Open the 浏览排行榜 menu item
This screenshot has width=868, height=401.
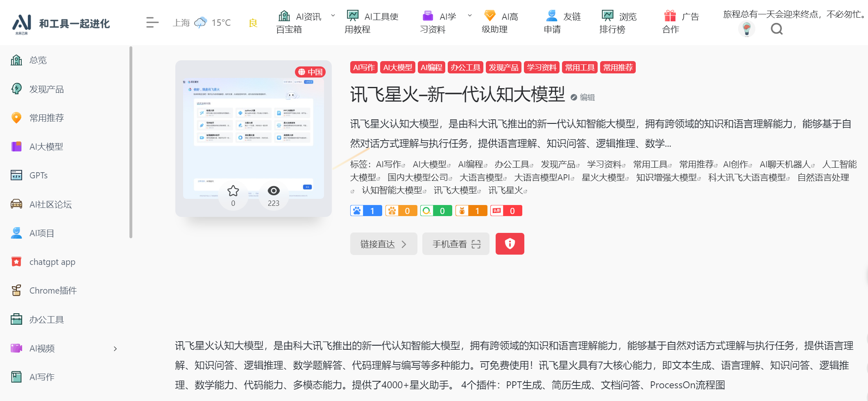point(618,23)
